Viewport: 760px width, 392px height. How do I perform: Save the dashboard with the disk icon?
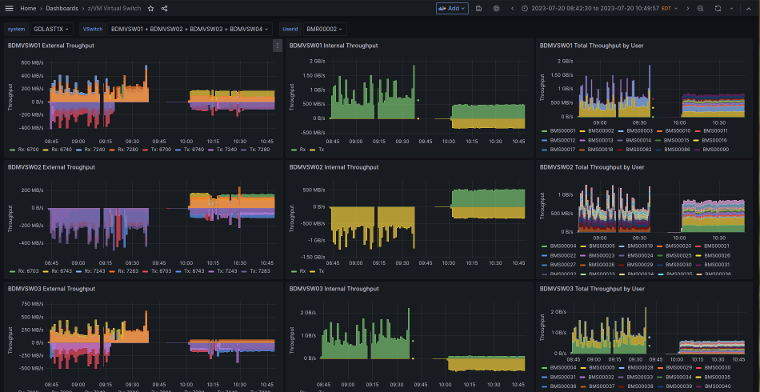tap(479, 8)
